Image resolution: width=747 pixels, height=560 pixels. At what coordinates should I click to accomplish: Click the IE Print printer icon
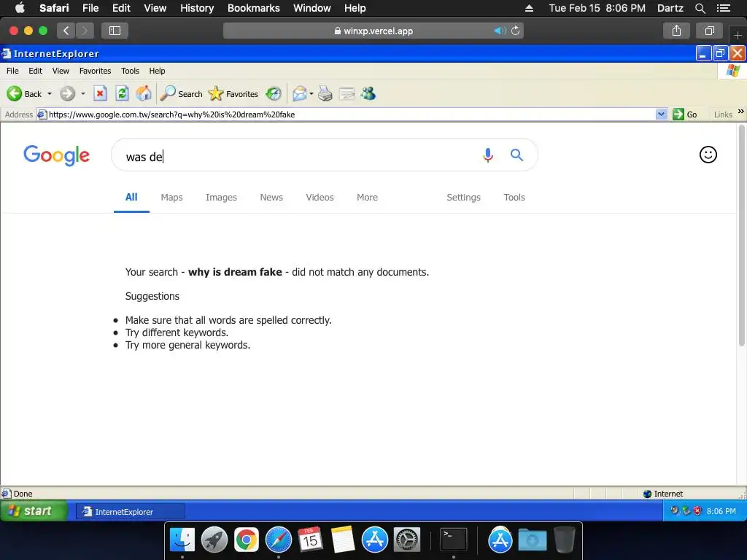point(325,93)
